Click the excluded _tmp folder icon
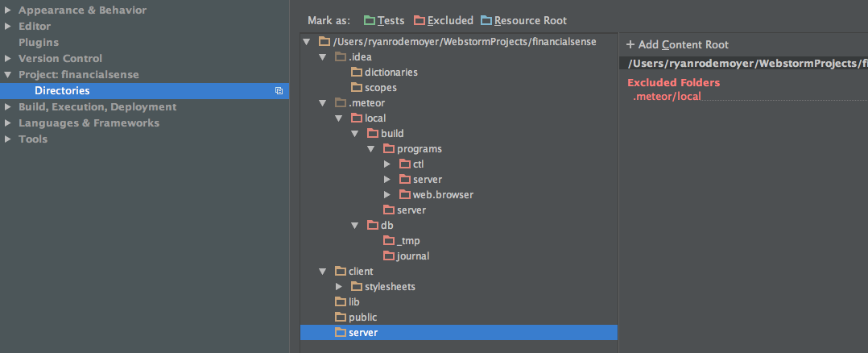 point(389,240)
